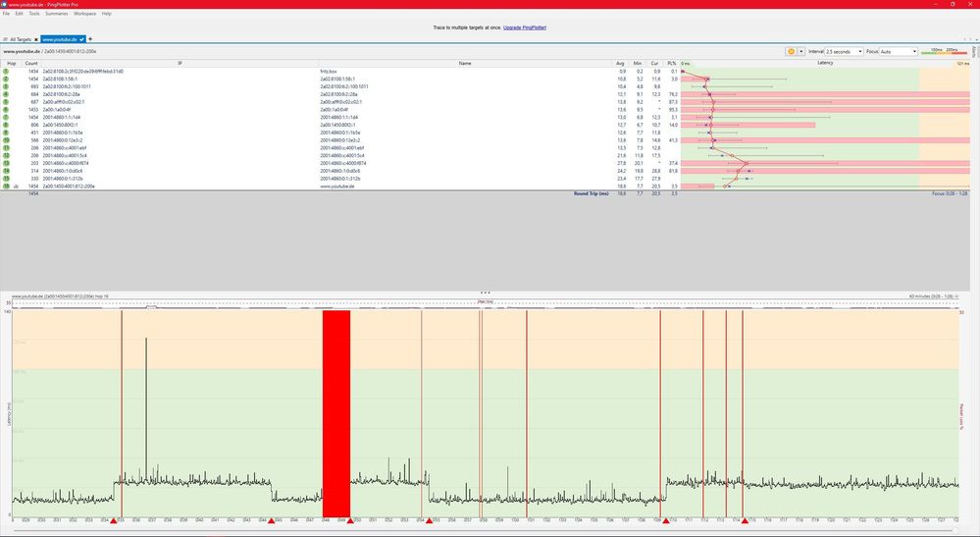Select hop 4 green circle icon
Screen dimensions: 980x537
(x=6, y=94)
